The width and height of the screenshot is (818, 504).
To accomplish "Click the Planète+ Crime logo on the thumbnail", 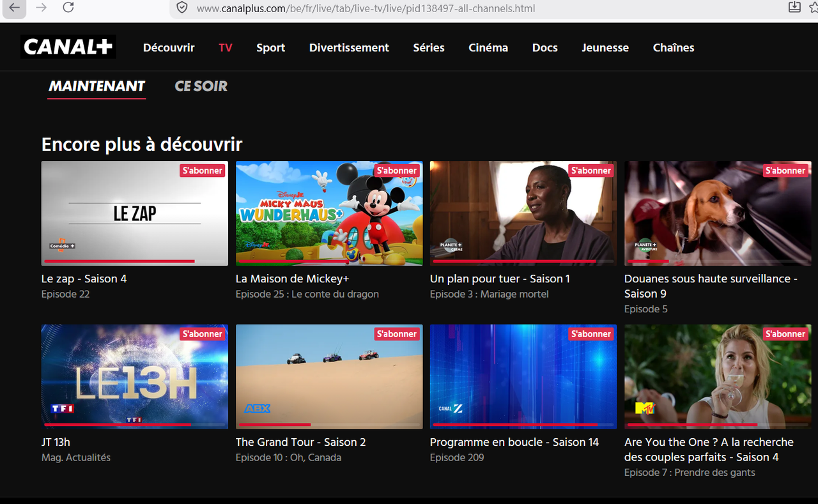I will pyautogui.click(x=451, y=246).
